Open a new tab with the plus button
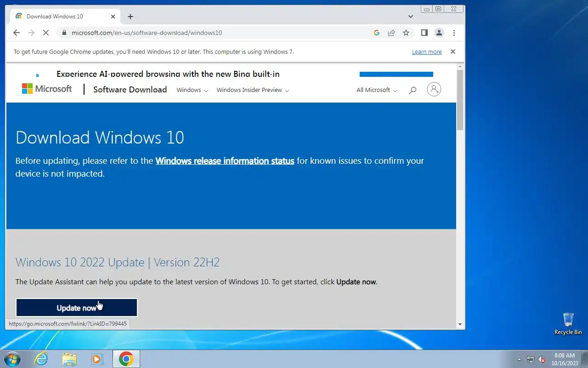The height and width of the screenshot is (368, 588). coord(130,17)
